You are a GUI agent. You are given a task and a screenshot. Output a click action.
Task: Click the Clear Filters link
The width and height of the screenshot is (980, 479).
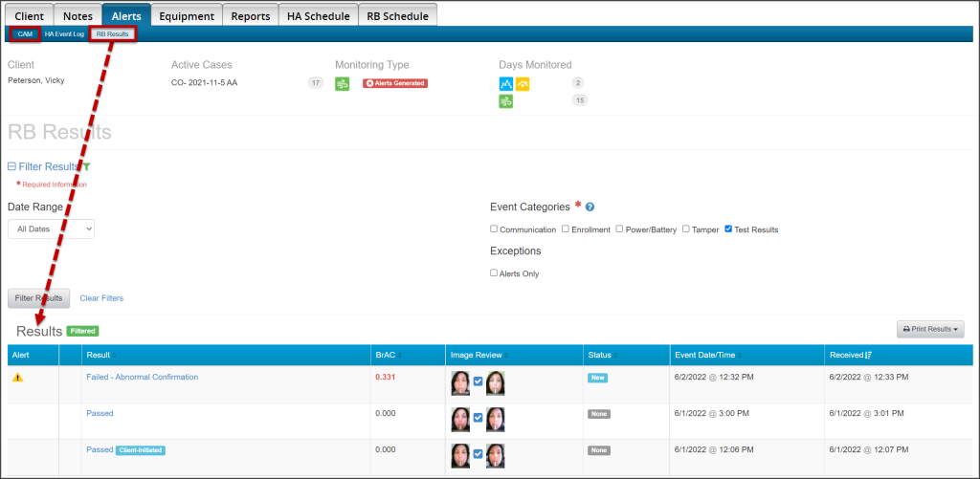[101, 298]
